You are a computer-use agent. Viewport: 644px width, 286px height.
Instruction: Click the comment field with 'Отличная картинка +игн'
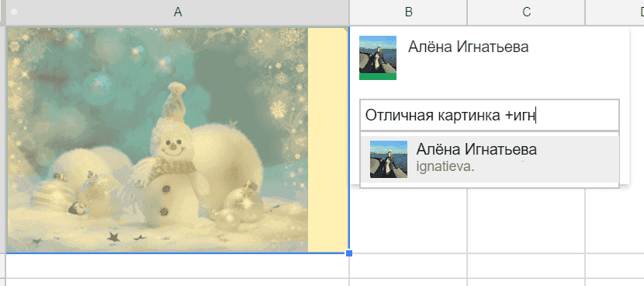click(489, 115)
